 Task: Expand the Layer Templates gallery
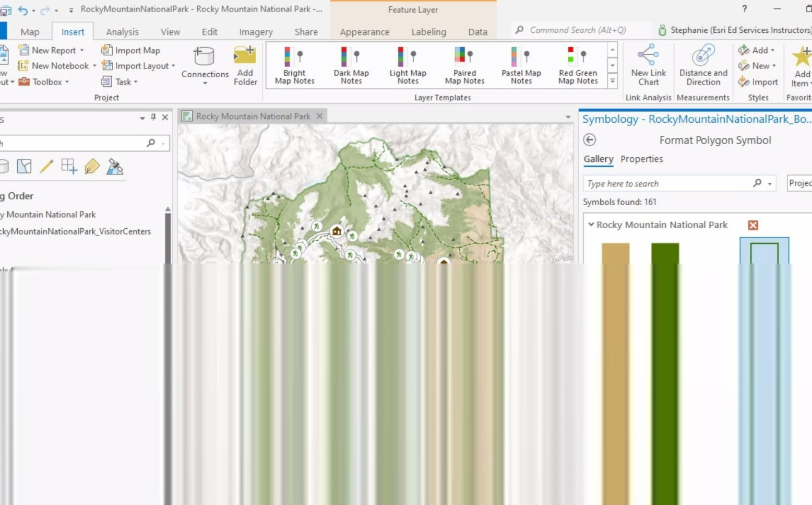(612, 81)
